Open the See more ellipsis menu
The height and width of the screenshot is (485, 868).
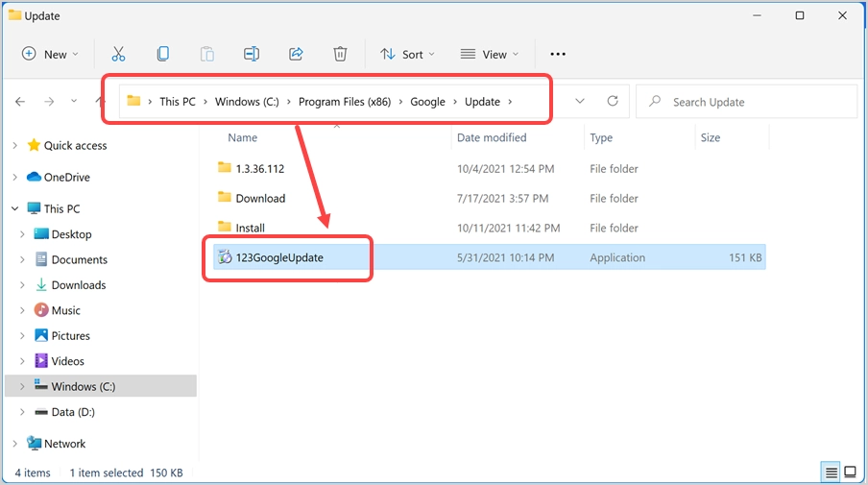558,54
